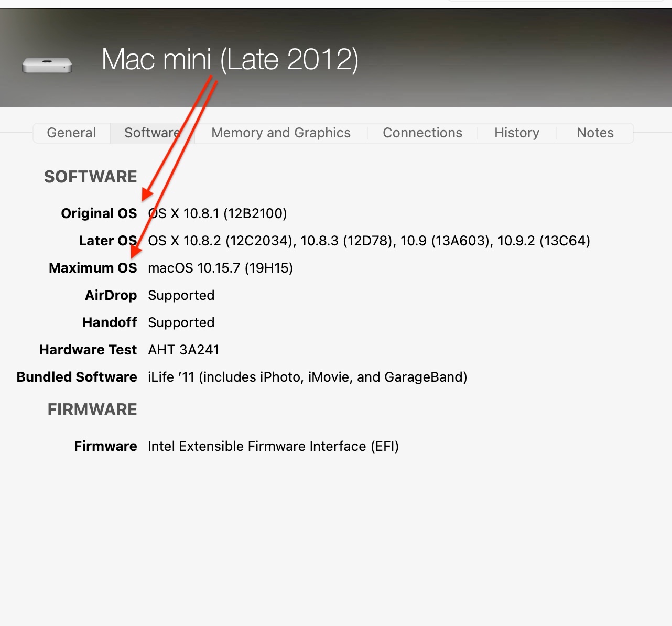Click the Bundled Software iLife '11 text
This screenshot has height=626, width=672.
(x=308, y=377)
